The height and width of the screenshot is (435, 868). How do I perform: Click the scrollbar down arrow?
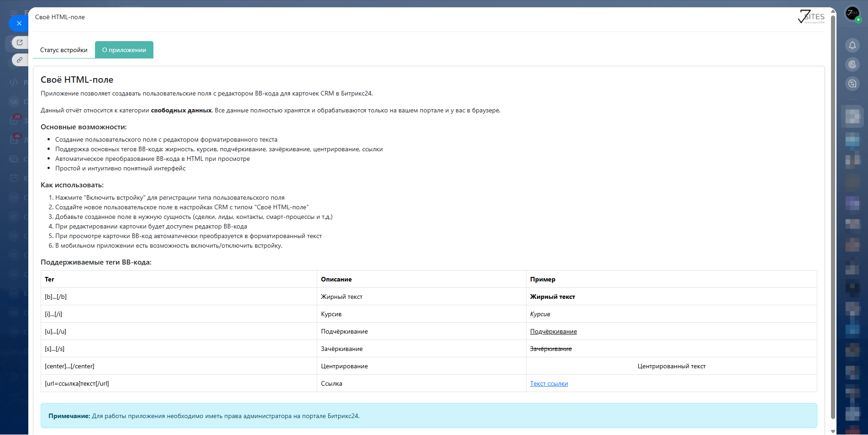click(x=833, y=431)
